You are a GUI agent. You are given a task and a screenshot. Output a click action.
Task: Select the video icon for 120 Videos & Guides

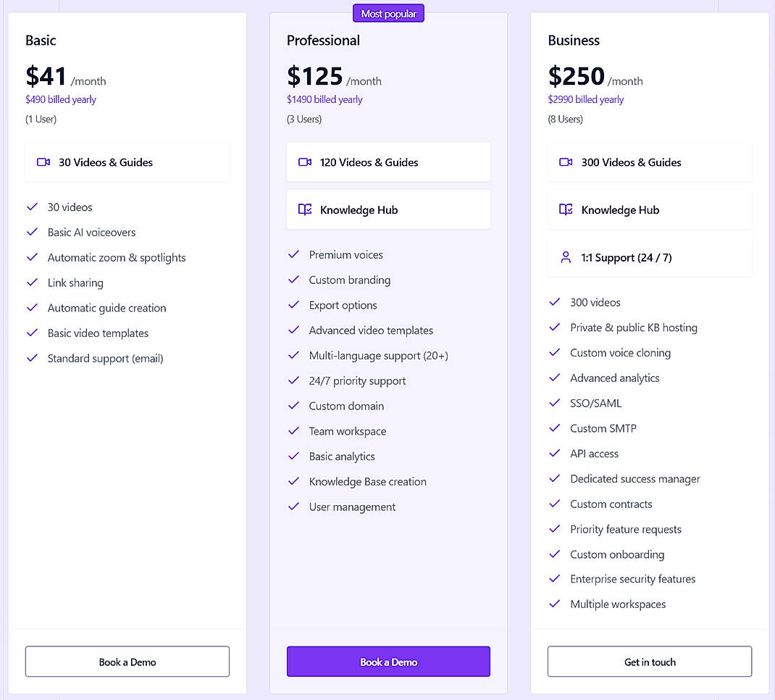(304, 162)
